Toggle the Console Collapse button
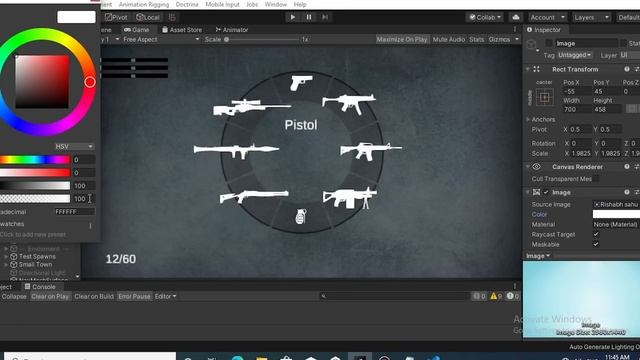The width and height of the screenshot is (640, 360). [14, 296]
